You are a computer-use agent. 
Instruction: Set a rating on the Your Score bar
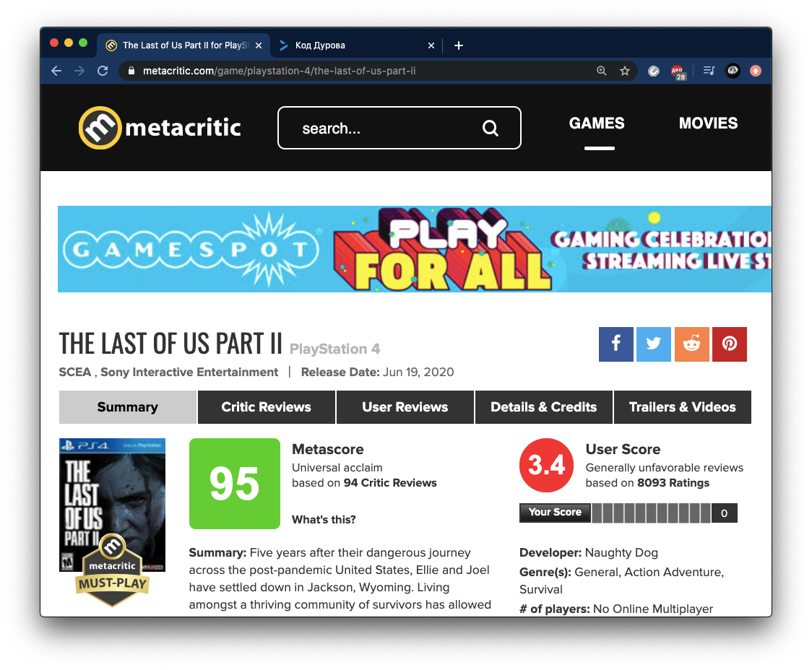(650, 513)
